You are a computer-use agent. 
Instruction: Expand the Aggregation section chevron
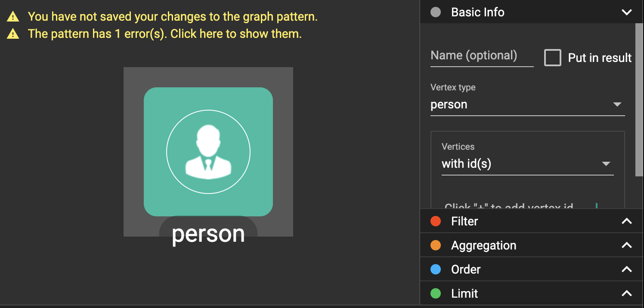627,245
